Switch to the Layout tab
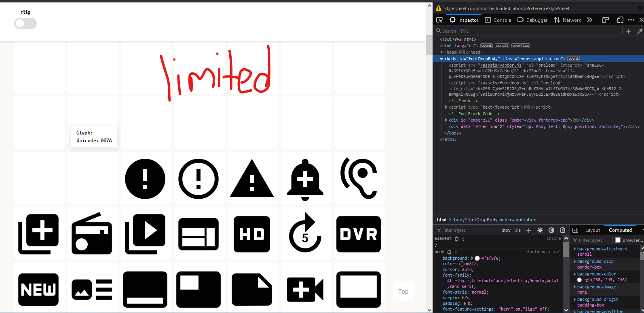The image size is (644, 313). tap(593, 230)
